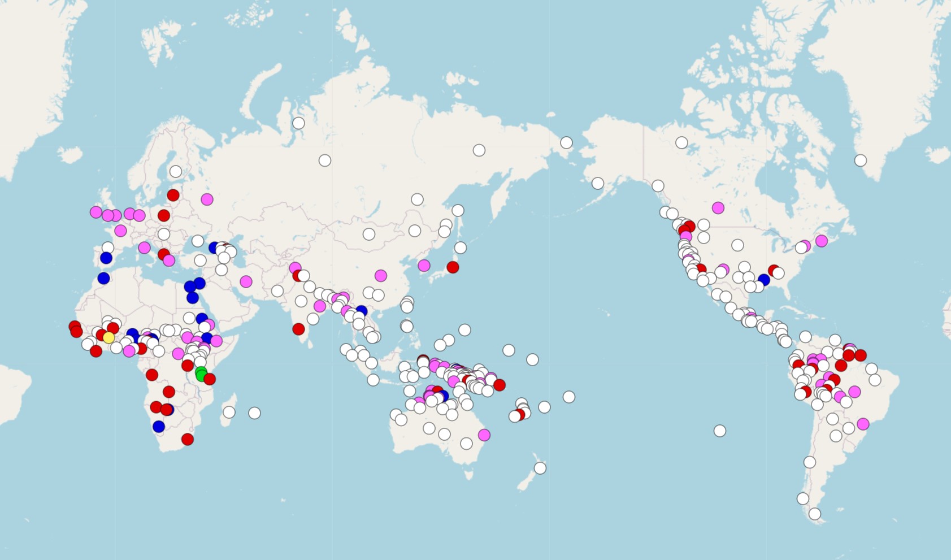Select the red marker in southern India
This screenshot has height=560, width=951.
pos(298,329)
